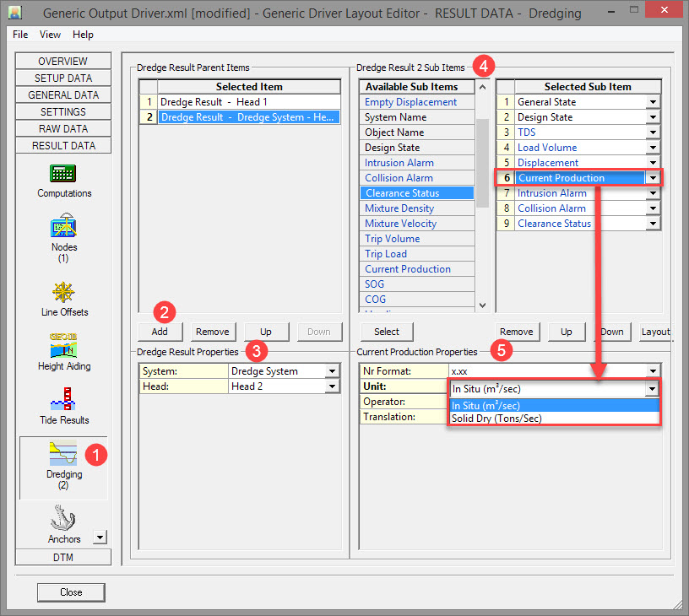The image size is (689, 616).
Task: Select the Nodes icon in sidebar
Action: (x=64, y=228)
